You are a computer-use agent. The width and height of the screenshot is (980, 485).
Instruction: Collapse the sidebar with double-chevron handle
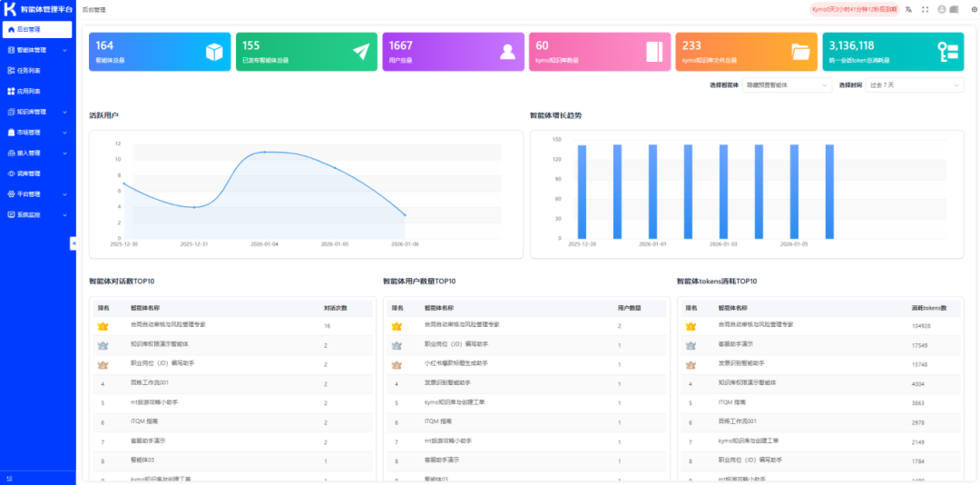[73, 243]
